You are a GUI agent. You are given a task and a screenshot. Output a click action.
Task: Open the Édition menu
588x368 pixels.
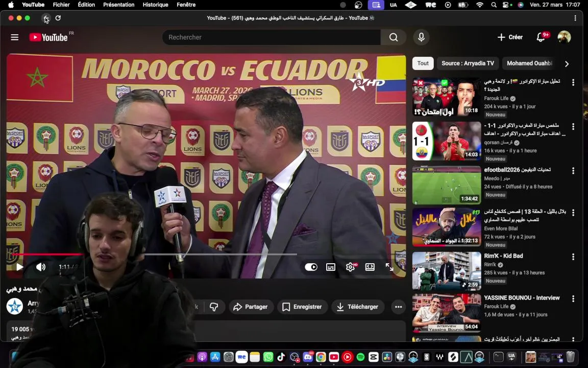click(86, 5)
